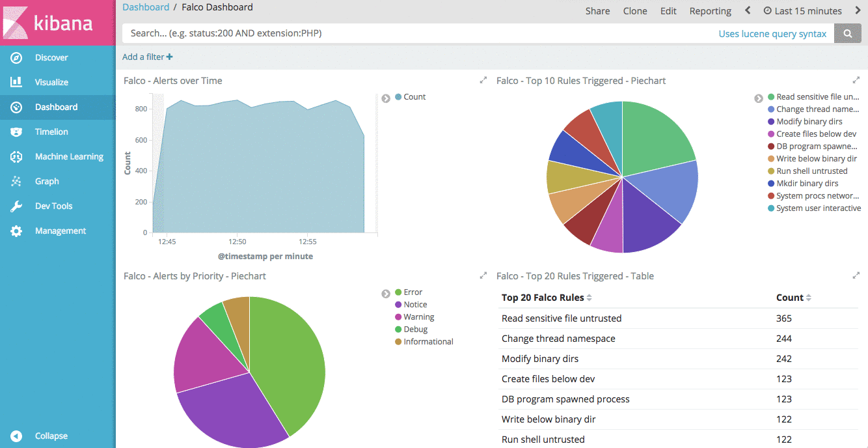This screenshot has width=868, height=448.
Task: Go to previous time window arrow
Action: click(748, 10)
